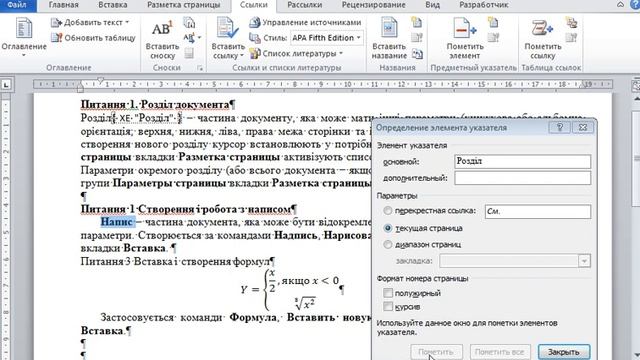The width and height of the screenshot is (640, 360).
Task: Click the XE "Розділ" index field code
Action: 147,118
